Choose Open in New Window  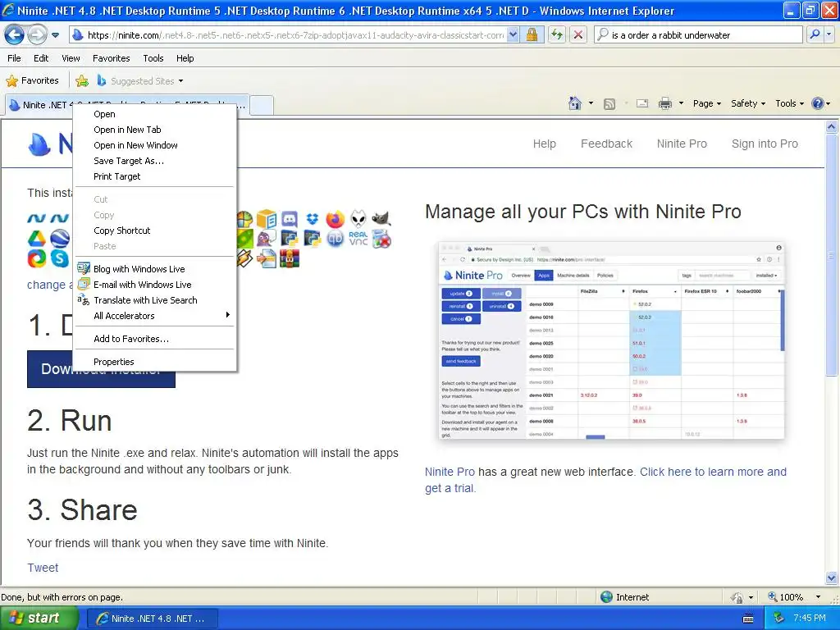(x=154, y=145)
